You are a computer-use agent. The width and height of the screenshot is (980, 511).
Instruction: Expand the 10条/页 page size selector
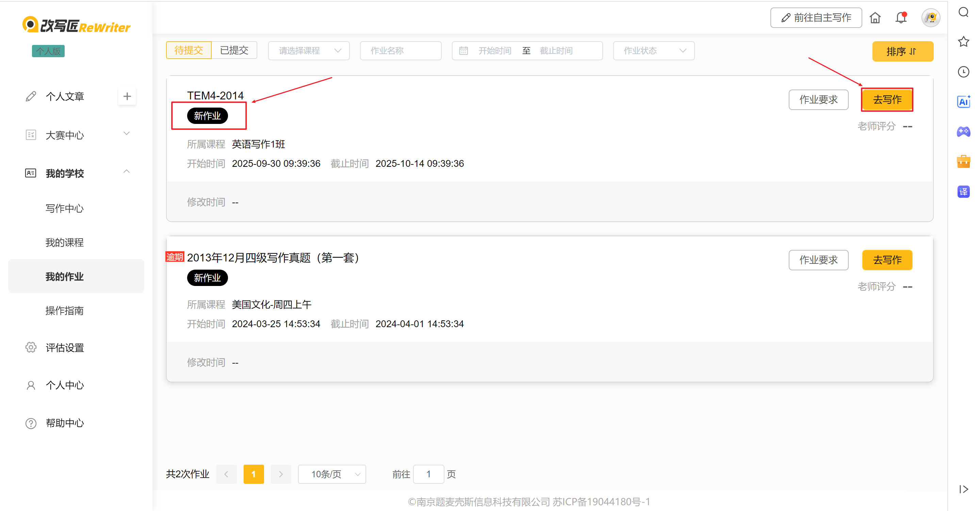click(332, 474)
